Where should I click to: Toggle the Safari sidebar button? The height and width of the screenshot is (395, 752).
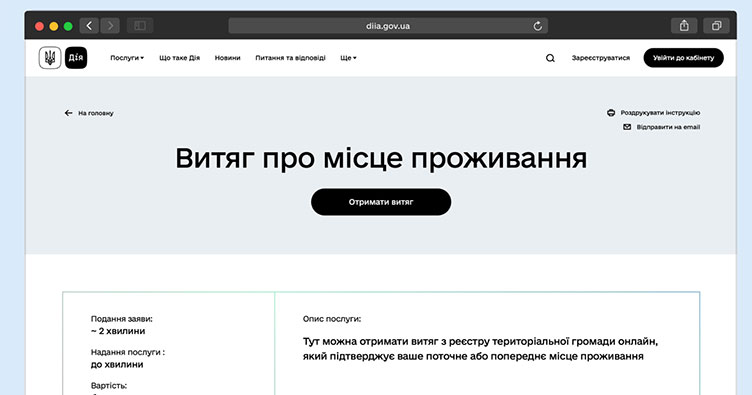point(140,26)
